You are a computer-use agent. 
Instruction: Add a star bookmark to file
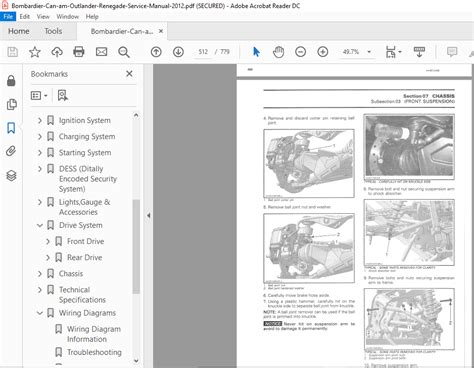click(35, 52)
